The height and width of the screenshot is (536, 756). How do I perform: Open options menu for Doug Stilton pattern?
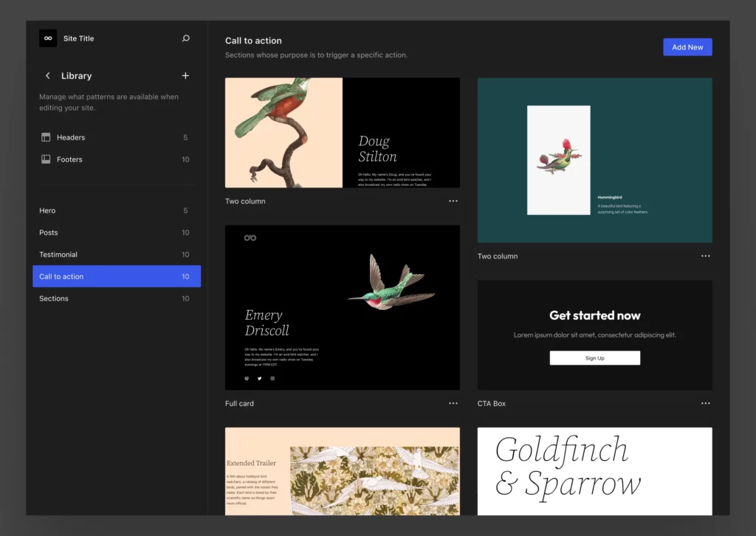pos(453,201)
